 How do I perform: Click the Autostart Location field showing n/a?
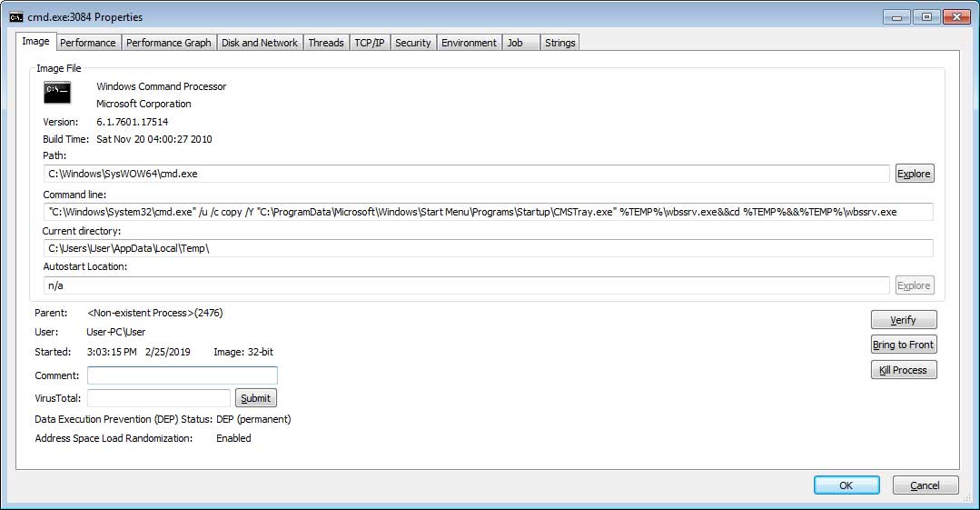click(x=466, y=285)
